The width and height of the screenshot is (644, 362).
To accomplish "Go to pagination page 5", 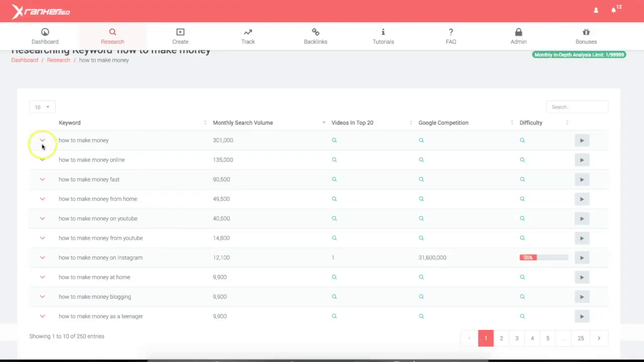I will tap(548, 338).
